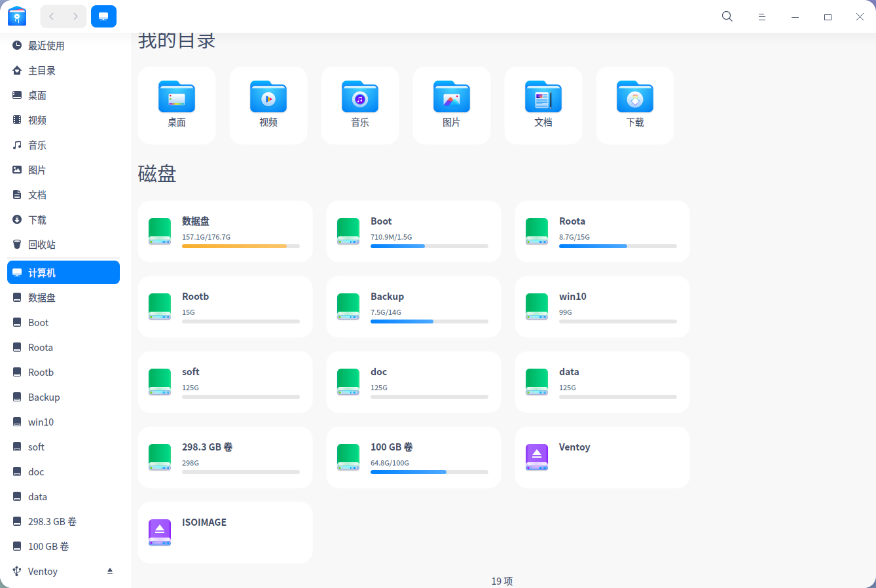Image resolution: width=876 pixels, height=588 pixels.
Task: Click the Rootb disk drive icon
Action: pos(160,307)
